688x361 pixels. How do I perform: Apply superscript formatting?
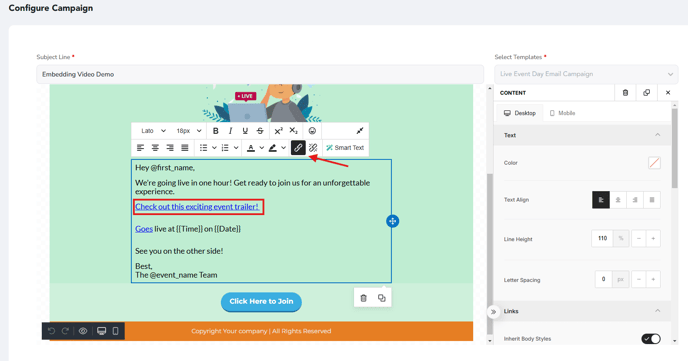click(279, 131)
